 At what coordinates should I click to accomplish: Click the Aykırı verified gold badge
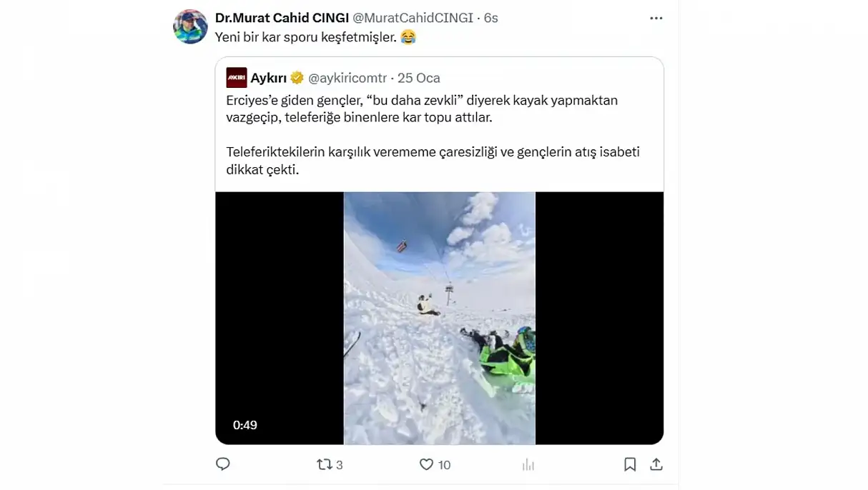coord(297,78)
